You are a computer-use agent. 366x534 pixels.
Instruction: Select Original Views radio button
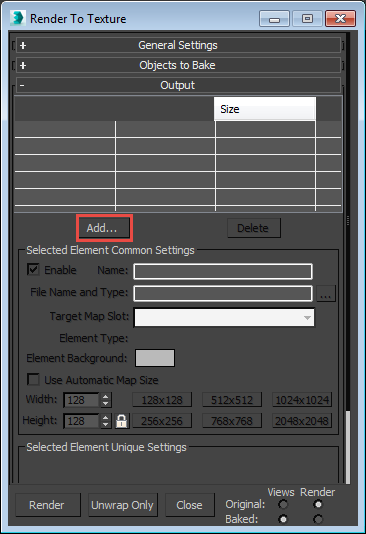click(283, 504)
